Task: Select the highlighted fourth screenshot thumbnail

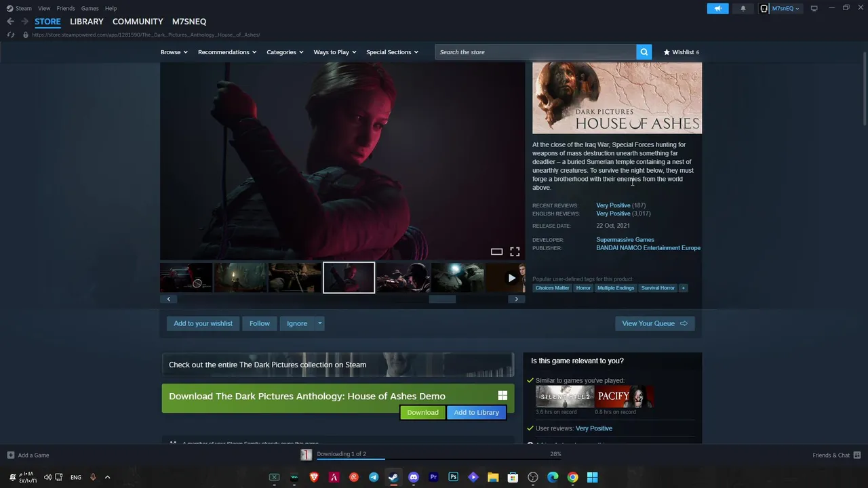Action: pyautogui.click(x=349, y=278)
